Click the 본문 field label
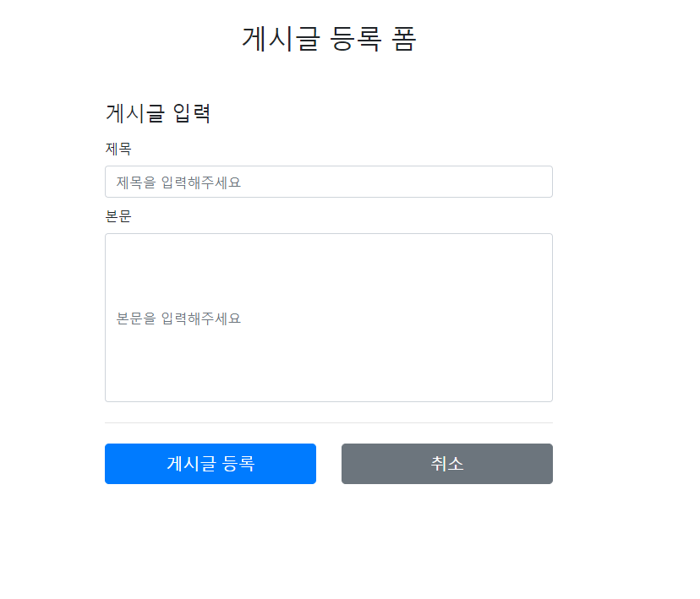The height and width of the screenshot is (599, 700). pyautogui.click(x=116, y=216)
